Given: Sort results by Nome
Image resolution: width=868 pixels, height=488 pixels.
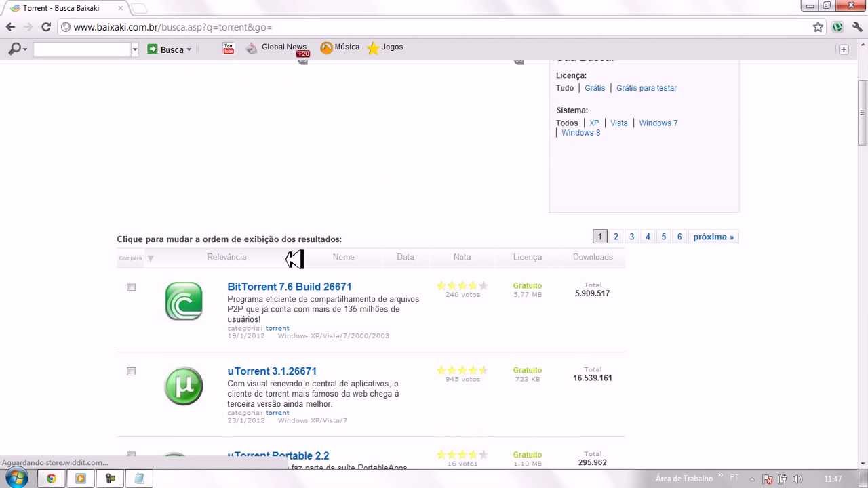Looking at the screenshot, I should click(344, 257).
